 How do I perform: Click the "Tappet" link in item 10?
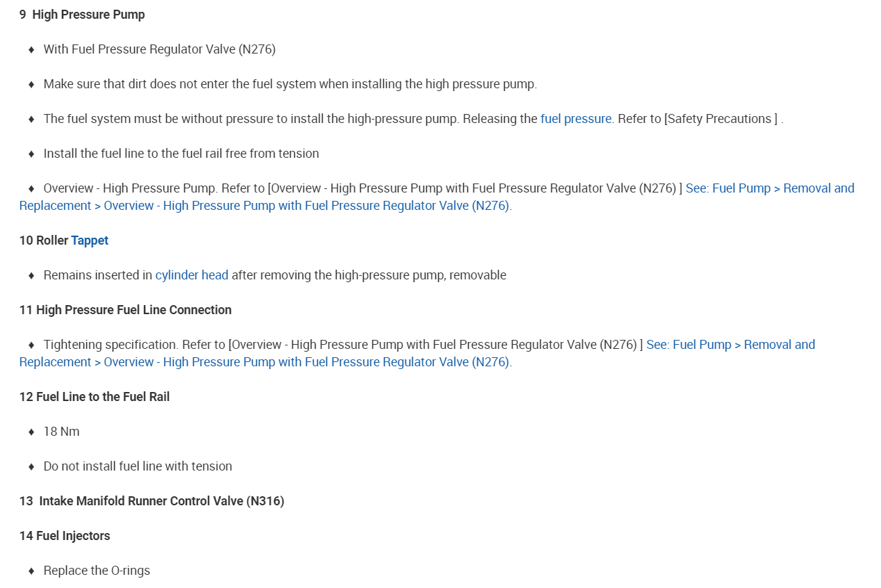pos(90,240)
